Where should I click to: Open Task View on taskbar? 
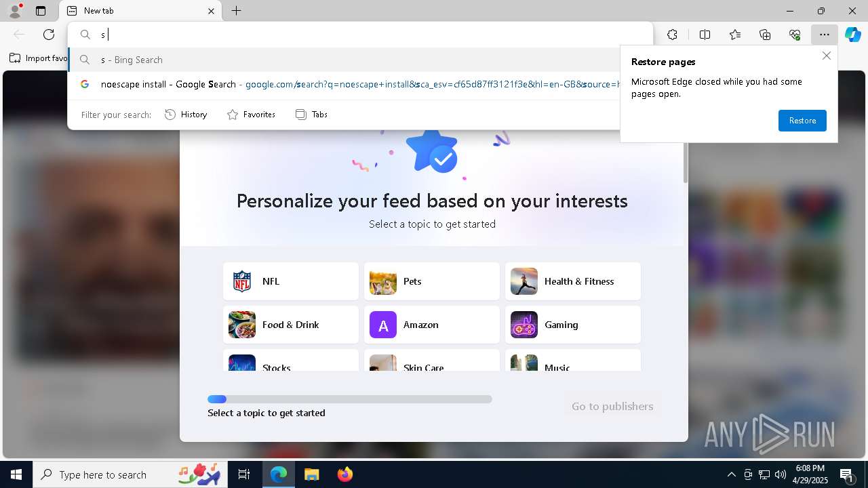244,474
